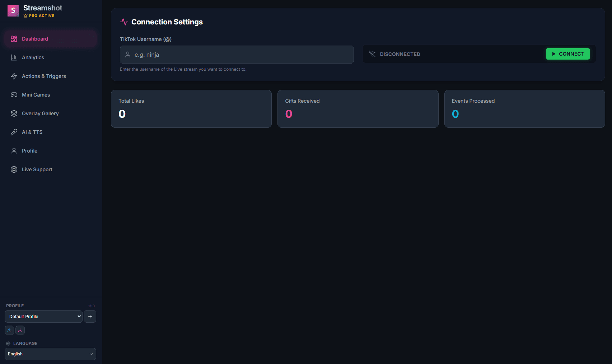The image size is (612, 364).
Task: Browse the Overlay Gallery
Action: coord(40,113)
